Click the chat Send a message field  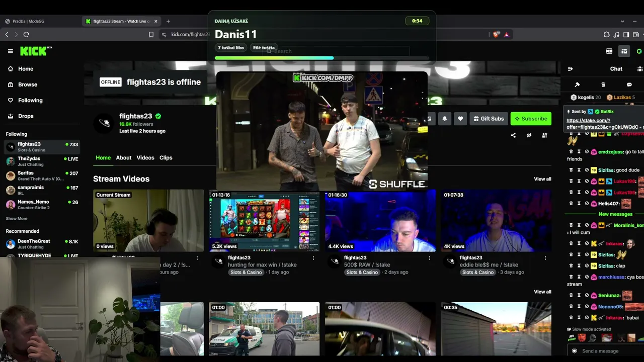[606, 351]
